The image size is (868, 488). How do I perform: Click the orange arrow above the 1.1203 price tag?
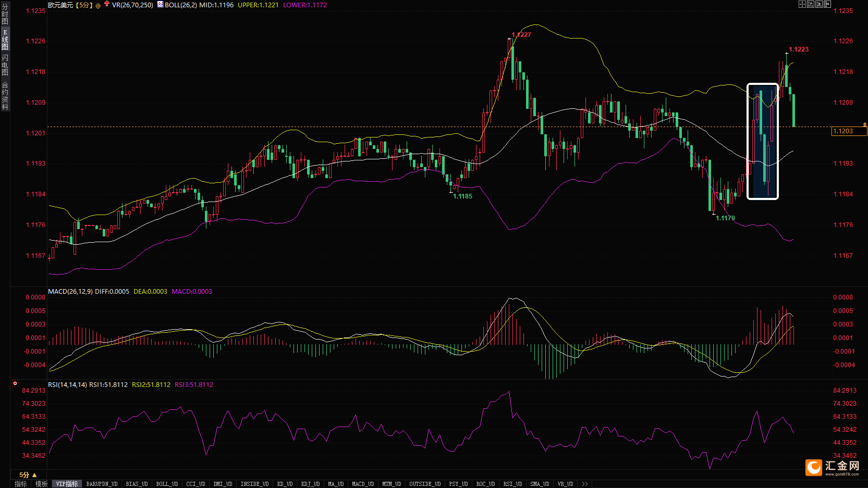pos(864,125)
